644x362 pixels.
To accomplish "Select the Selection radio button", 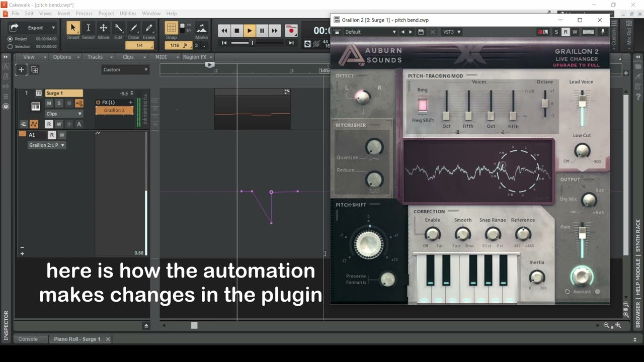I will click(x=10, y=46).
